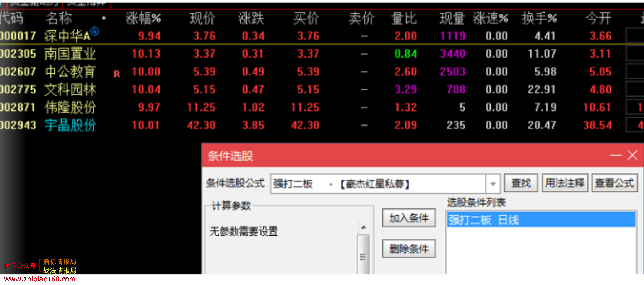Minimize the 条件选股 dialog
The image size is (644, 285).
[616, 156]
